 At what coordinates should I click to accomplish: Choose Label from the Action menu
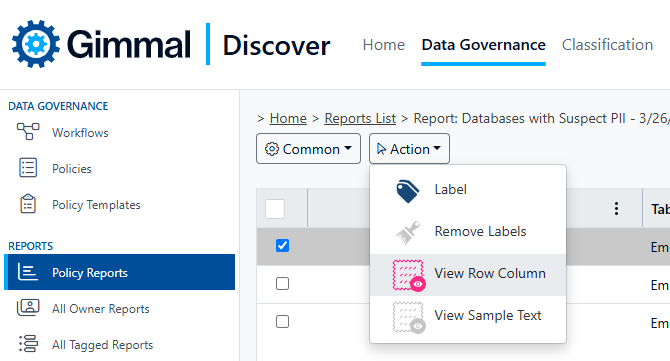point(468,190)
